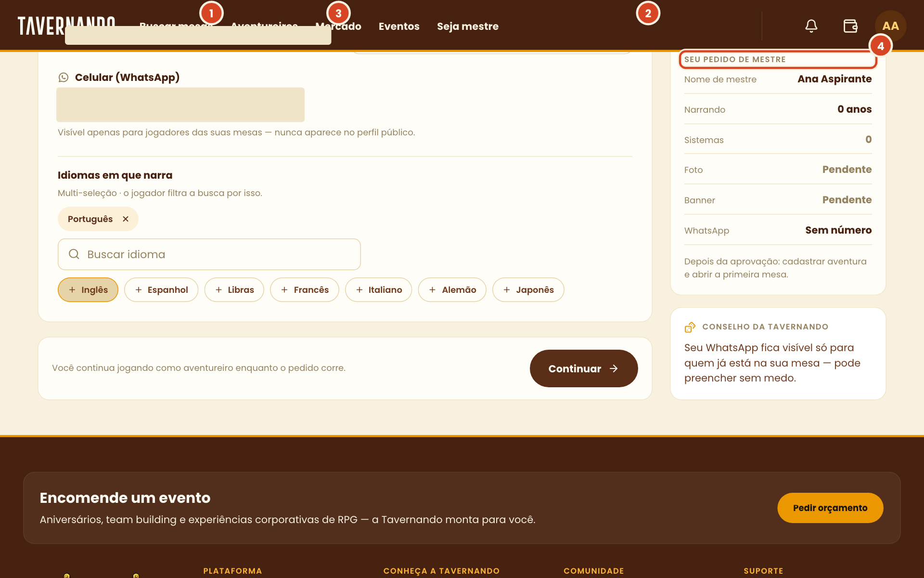
Task: Click the 'Pendente' status in Foto row
Action: [847, 170]
